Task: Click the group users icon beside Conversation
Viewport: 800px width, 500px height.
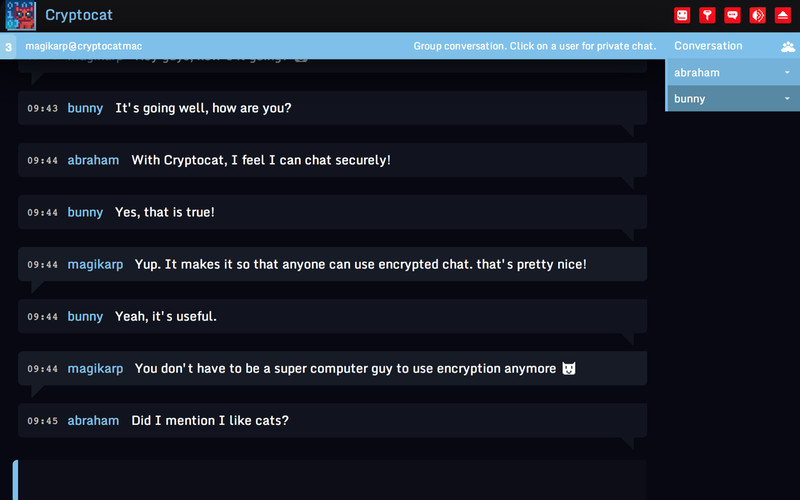Action: click(788, 47)
